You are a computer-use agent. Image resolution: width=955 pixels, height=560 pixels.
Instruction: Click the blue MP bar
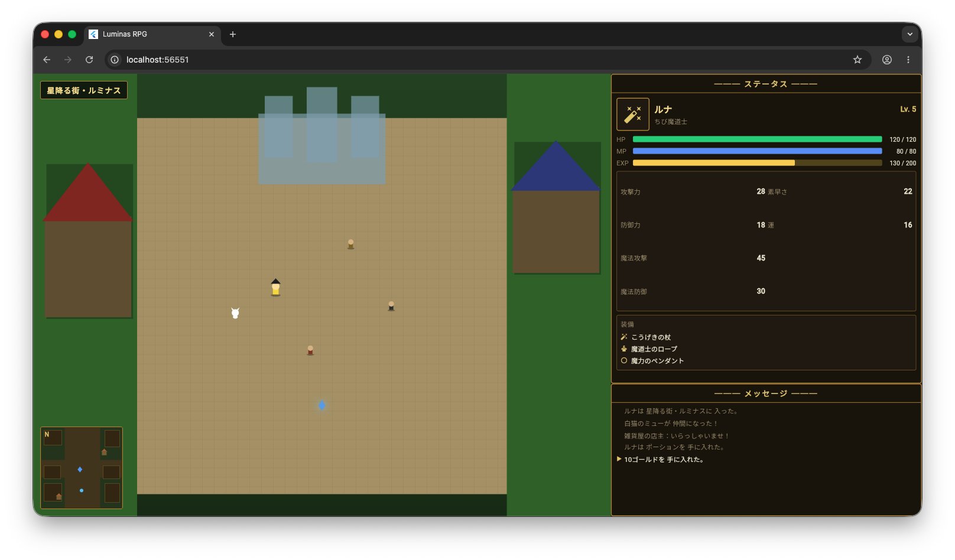[x=757, y=151]
